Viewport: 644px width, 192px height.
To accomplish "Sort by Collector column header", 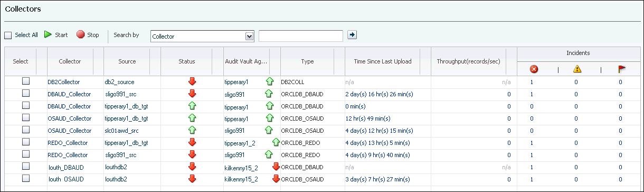I will pos(70,61).
